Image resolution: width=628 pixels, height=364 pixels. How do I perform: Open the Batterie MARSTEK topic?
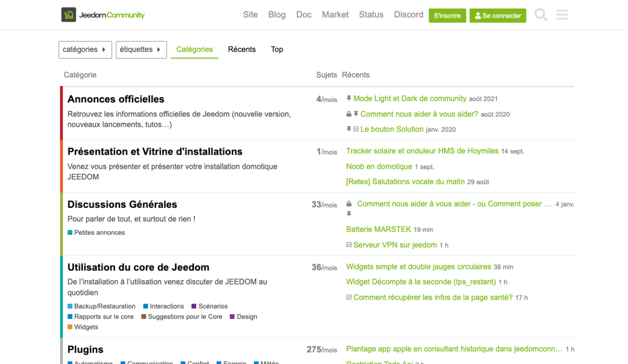tap(378, 229)
